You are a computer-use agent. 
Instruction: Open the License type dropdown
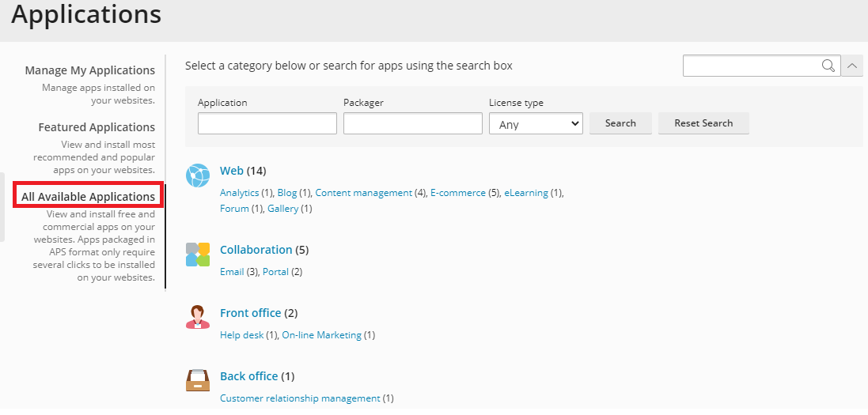[x=536, y=123]
